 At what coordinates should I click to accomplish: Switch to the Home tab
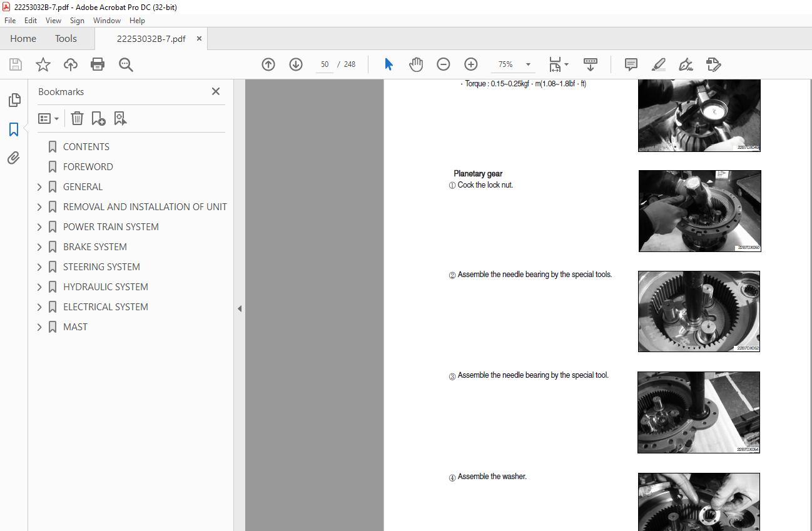(23, 39)
